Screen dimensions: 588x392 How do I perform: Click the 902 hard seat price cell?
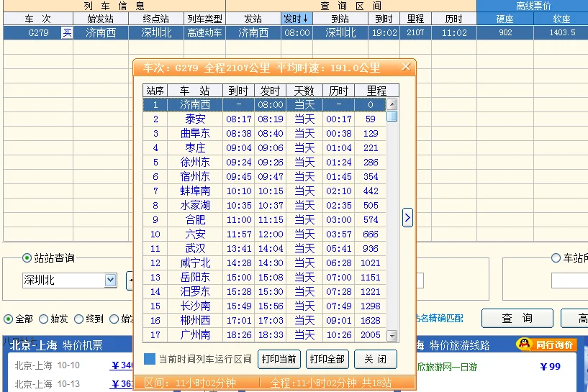(505, 32)
